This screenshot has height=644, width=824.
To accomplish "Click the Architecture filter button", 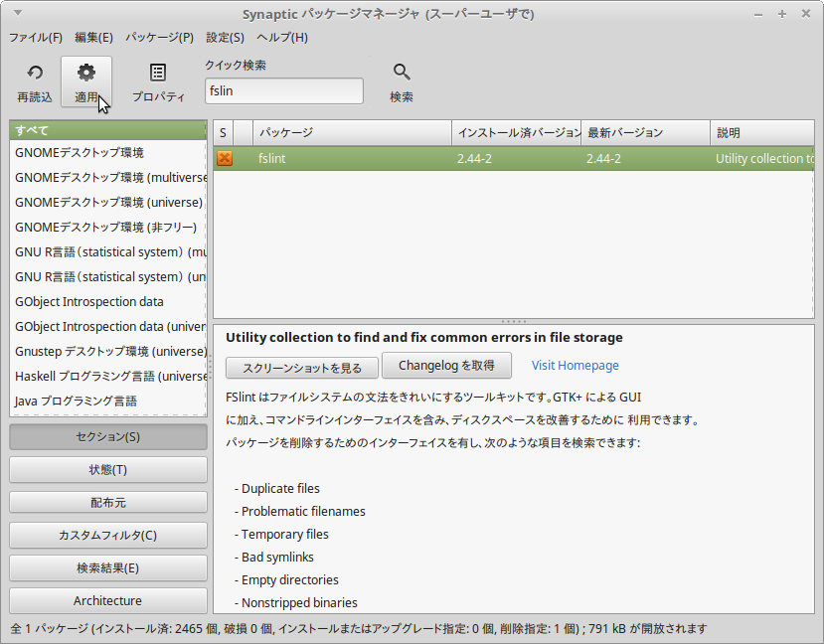I will point(107,600).
